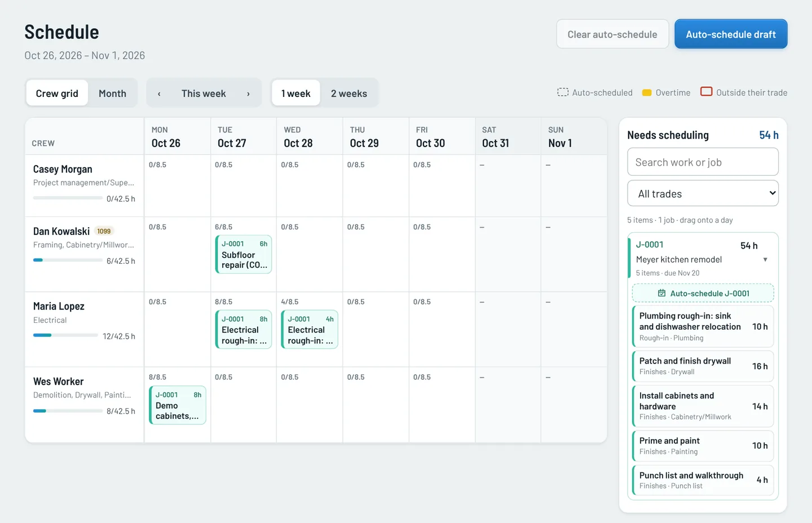The image size is (812, 523).
Task: Select Subfloor repair card on Oct 27
Action: (x=244, y=254)
